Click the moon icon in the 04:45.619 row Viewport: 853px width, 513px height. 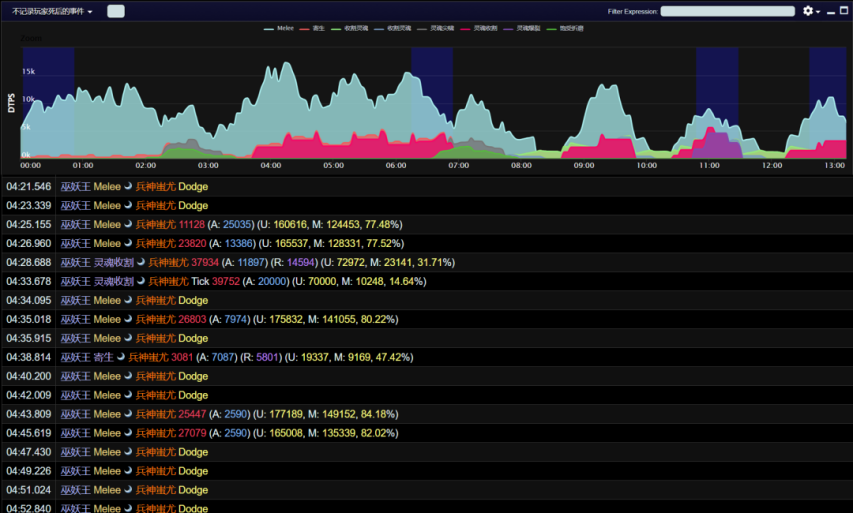pos(128,433)
